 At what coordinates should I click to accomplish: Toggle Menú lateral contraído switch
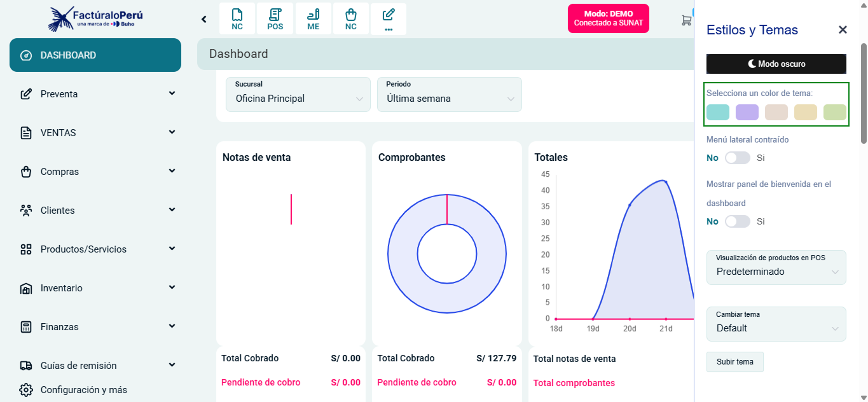(738, 158)
